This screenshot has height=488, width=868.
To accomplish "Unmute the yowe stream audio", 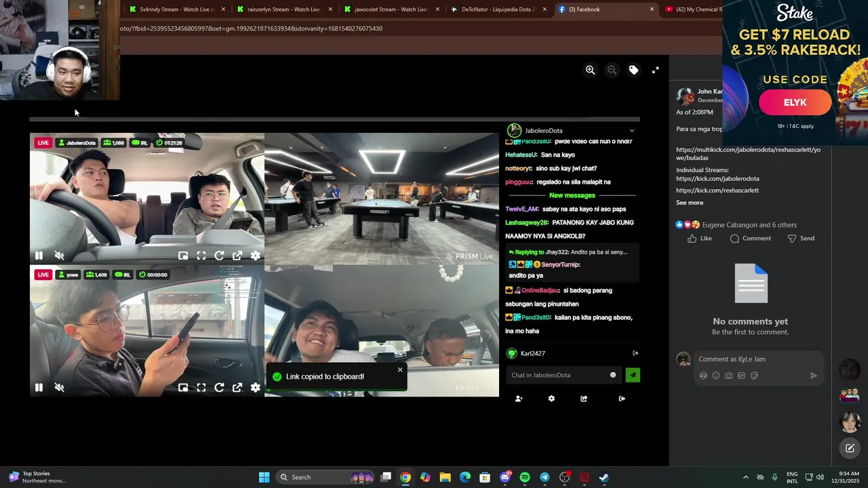I will click(x=59, y=388).
